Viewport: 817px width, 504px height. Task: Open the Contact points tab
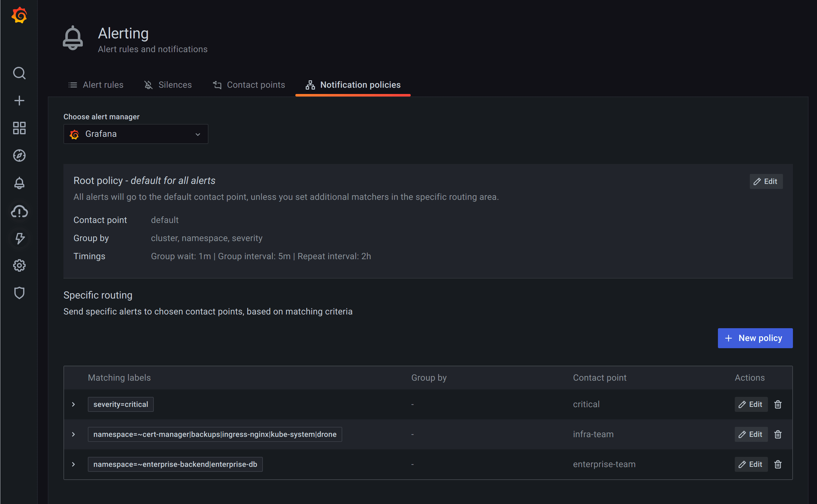[x=256, y=85]
